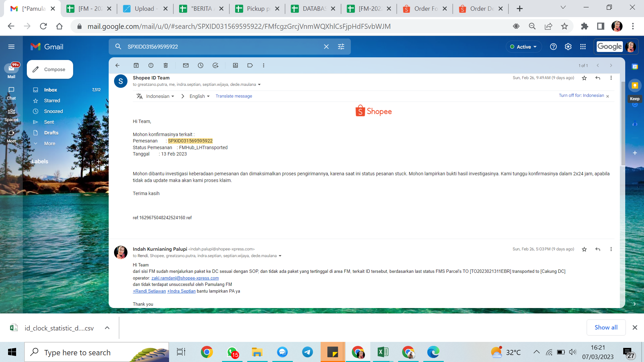This screenshot has width=644, height=362.
Task: Open Gmail settings gear
Action: (x=568, y=47)
